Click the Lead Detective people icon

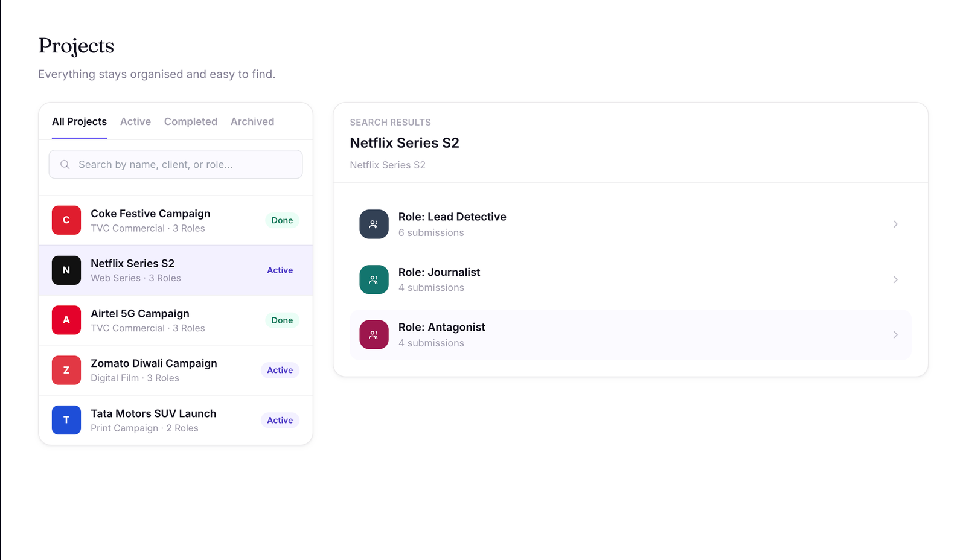[x=374, y=224]
